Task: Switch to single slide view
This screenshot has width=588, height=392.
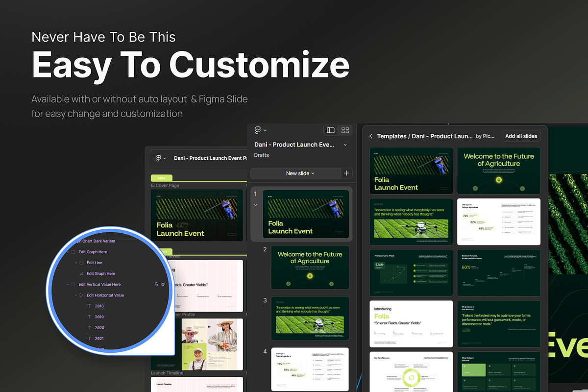Action: click(x=331, y=130)
